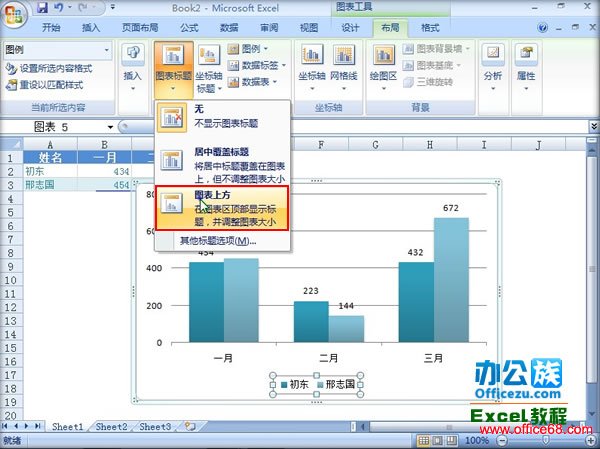Select cell A3 with 邢志国
This screenshot has width=600, height=449.
(x=50, y=184)
